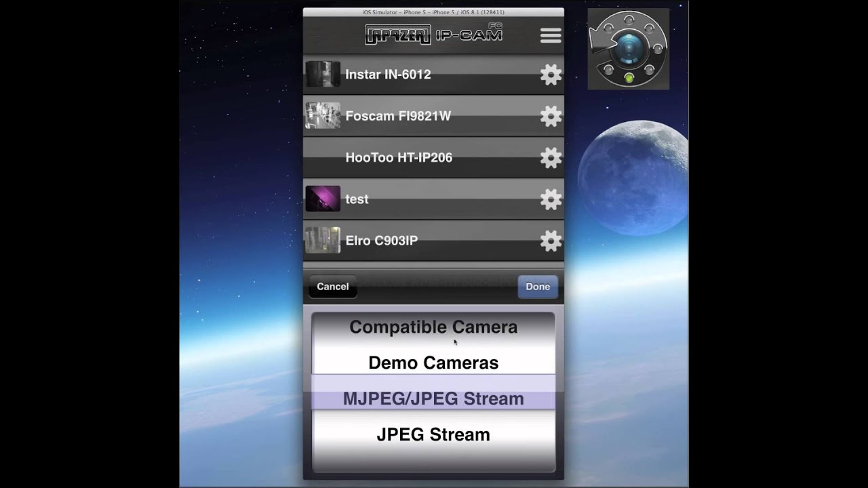Click the Elro C903IP camera name
The image size is (868, 488).
click(x=381, y=241)
